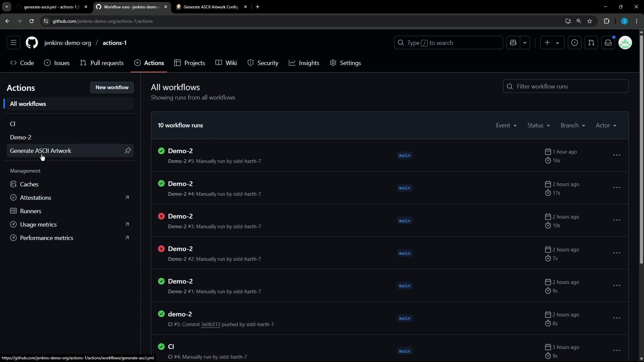Select All workflows in sidebar
This screenshot has height=362, width=644.
70,104
